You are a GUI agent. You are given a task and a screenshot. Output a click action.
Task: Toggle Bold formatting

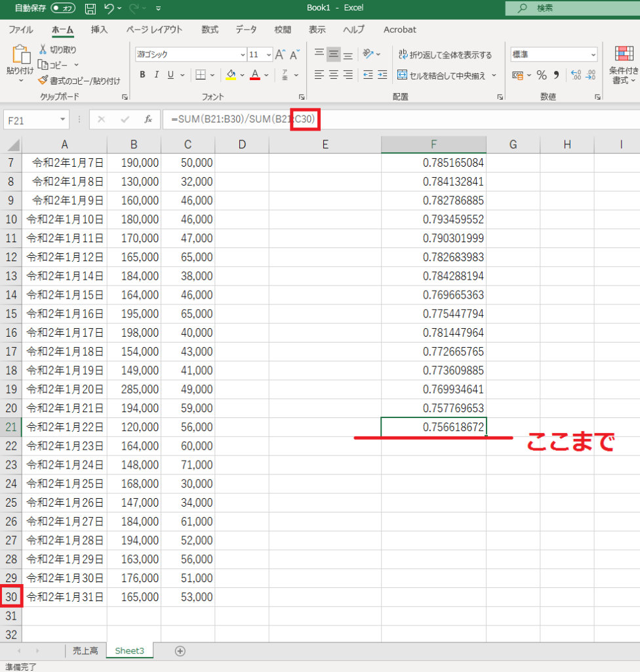pyautogui.click(x=142, y=75)
